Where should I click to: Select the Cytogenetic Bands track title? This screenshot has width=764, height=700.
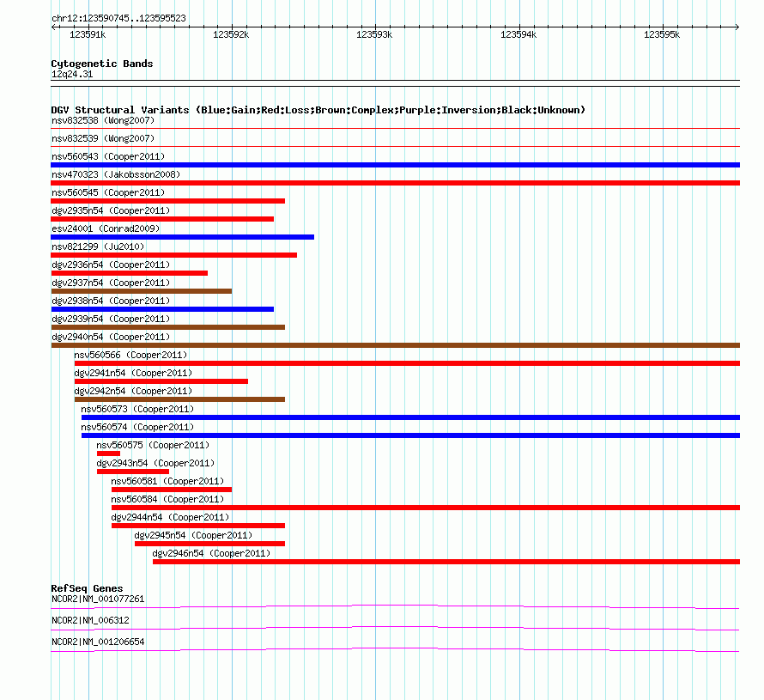(x=102, y=64)
